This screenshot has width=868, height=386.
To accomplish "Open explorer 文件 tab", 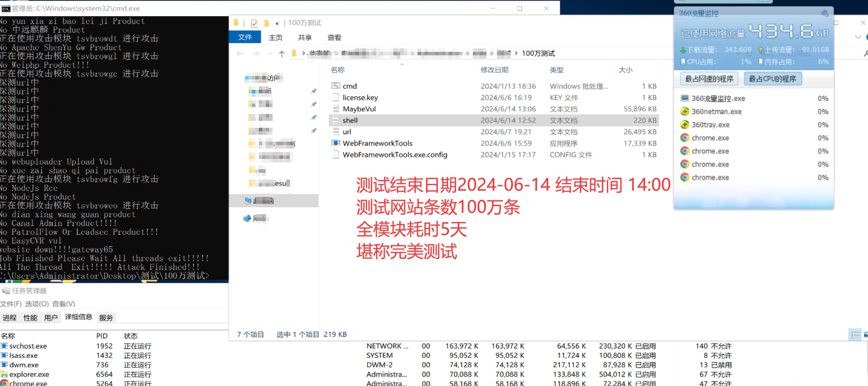I will pyautogui.click(x=245, y=37).
